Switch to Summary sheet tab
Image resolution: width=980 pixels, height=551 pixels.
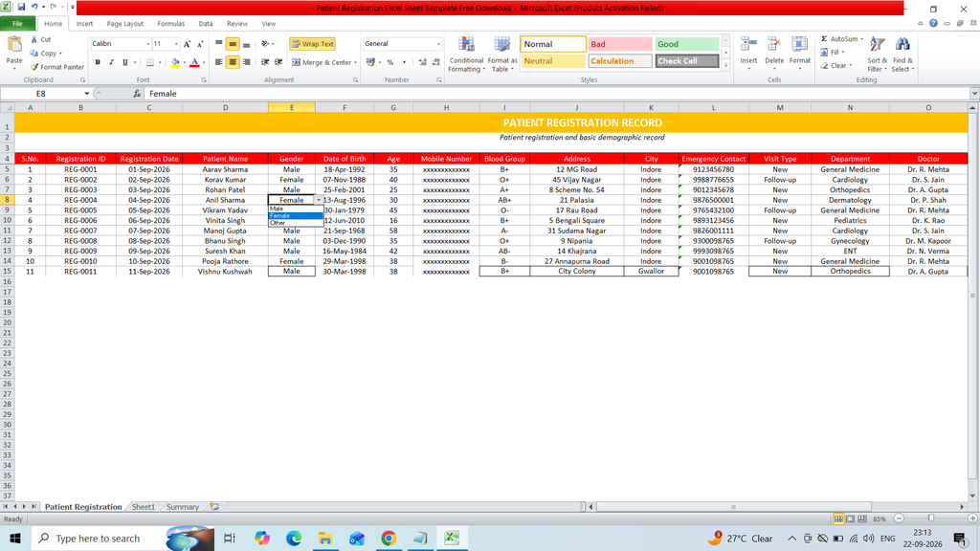pos(183,507)
